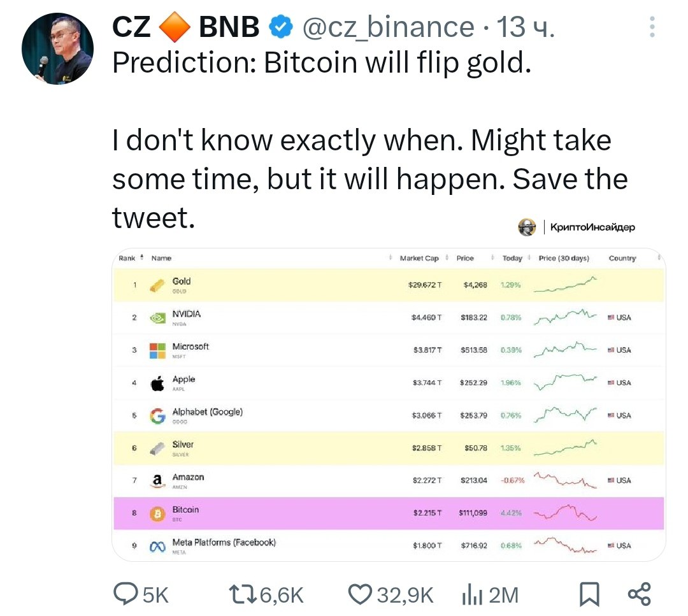Click the NVIDIA logo icon

(157, 318)
